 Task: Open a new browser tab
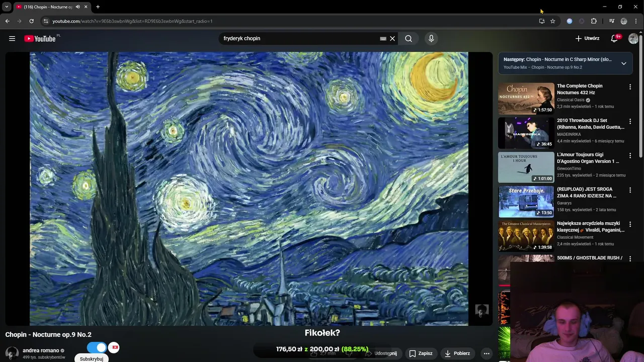tap(98, 7)
